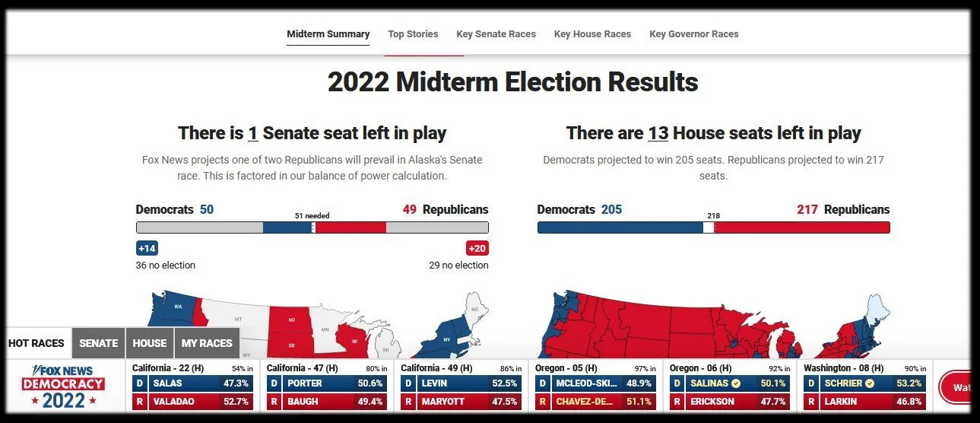This screenshot has height=423, width=980.
Task: Click the D party badge beside Salas
Action: 139,383
